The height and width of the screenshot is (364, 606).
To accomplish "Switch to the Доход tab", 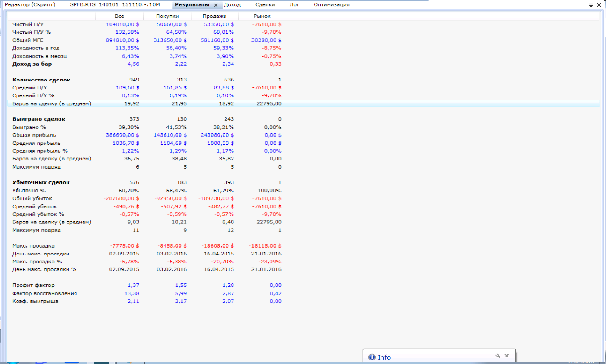I will pyautogui.click(x=232, y=5).
